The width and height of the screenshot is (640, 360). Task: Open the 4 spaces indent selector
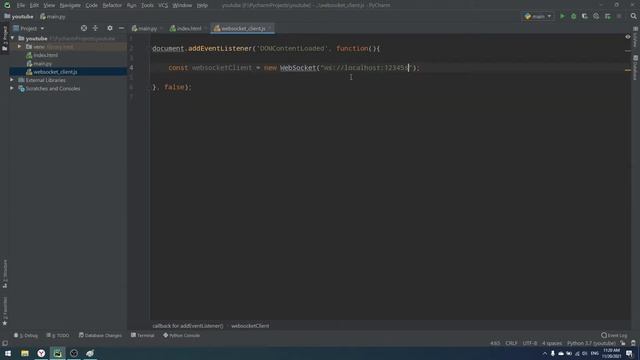[x=552, y=343]
